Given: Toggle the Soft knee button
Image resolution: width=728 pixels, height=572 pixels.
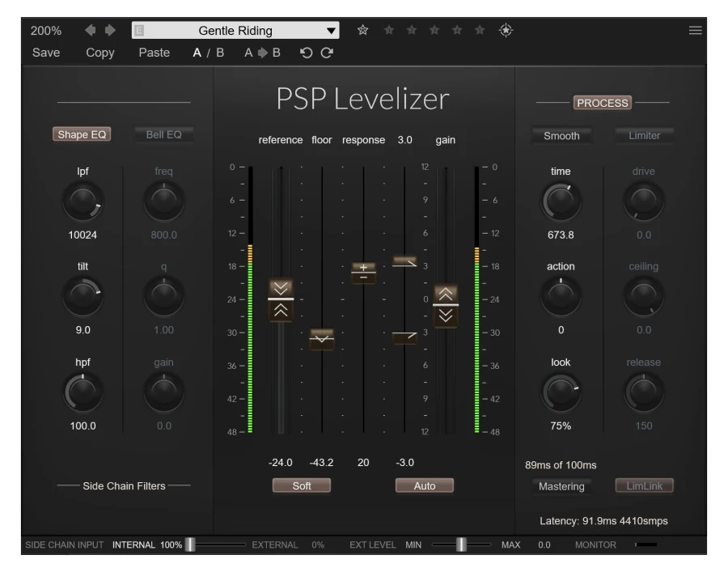Looking at the screenshot, I should pyautogui.click(x=302, y=485).
